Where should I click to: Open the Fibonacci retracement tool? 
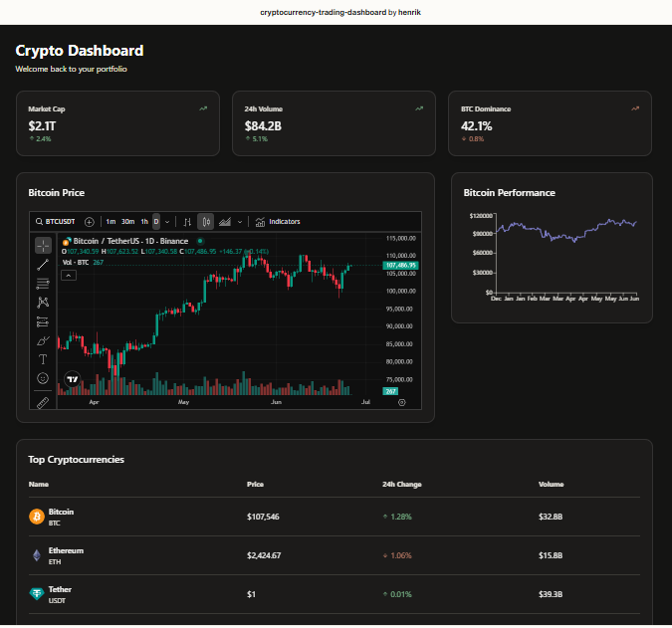pos(43,284)
